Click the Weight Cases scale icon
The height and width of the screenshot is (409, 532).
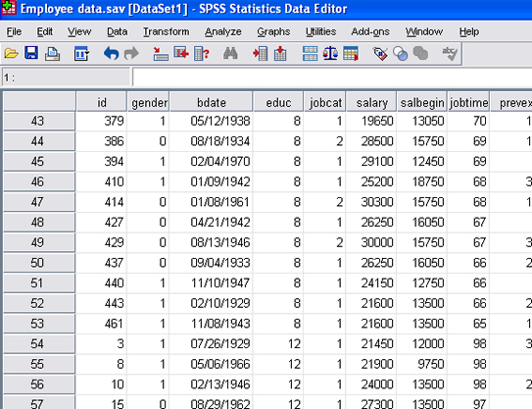(330, 54)
